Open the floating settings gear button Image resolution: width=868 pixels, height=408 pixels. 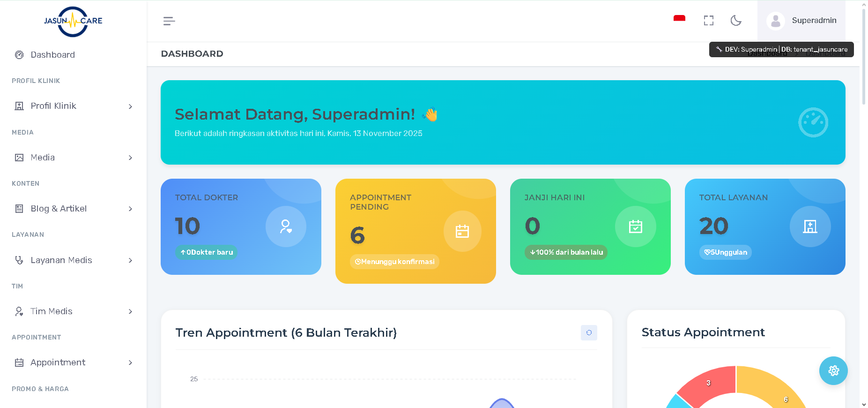point(833,371)
